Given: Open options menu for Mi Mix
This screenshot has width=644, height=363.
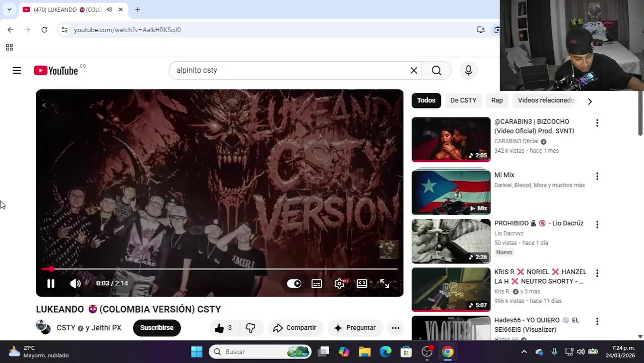Looking at the screenshot, I should 597,176.
